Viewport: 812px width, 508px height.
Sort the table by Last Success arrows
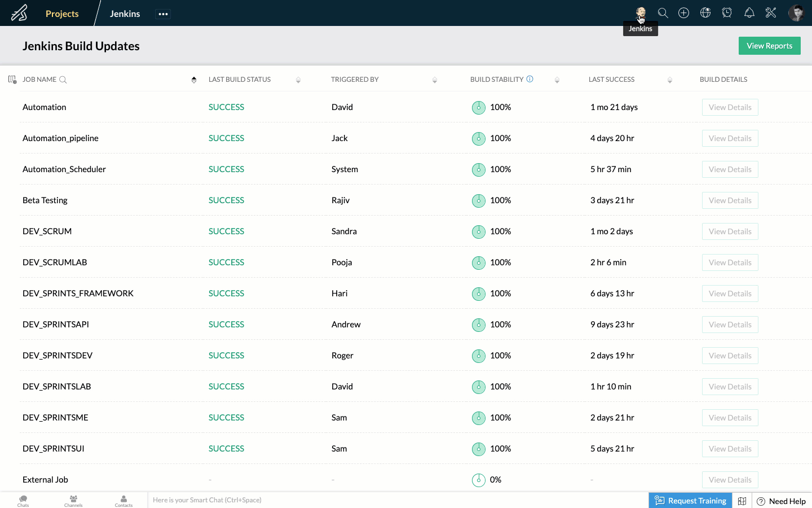point(670,80)
